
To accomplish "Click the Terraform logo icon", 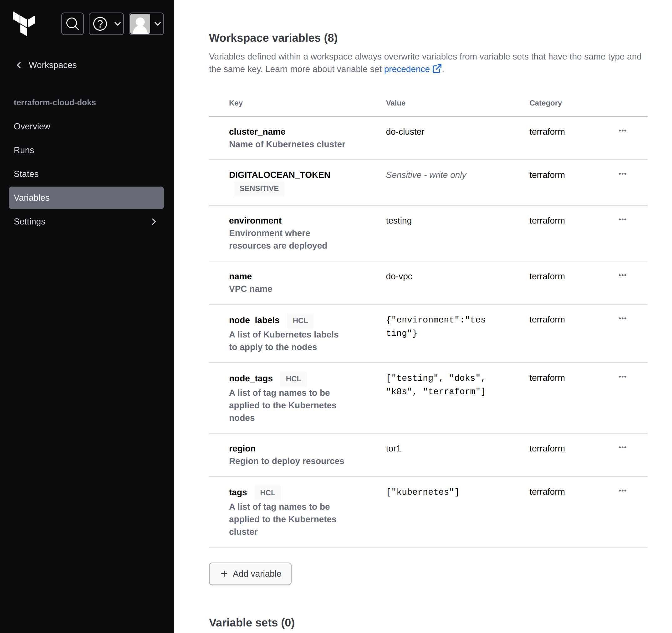I will click(x=24, y=24).
